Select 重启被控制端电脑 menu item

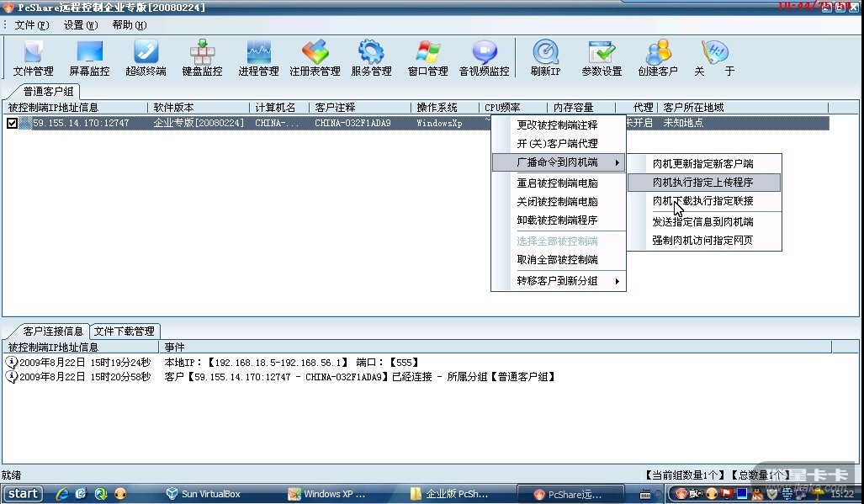tap(558, 183)
